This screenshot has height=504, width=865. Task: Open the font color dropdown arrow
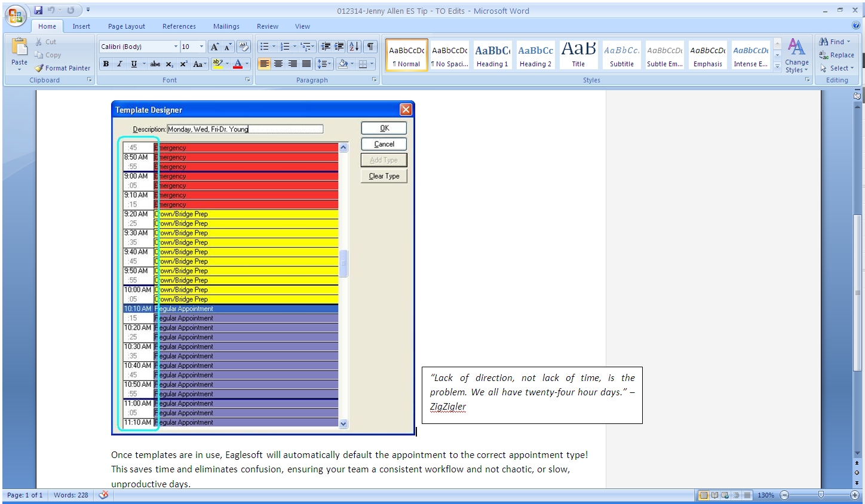247,64
